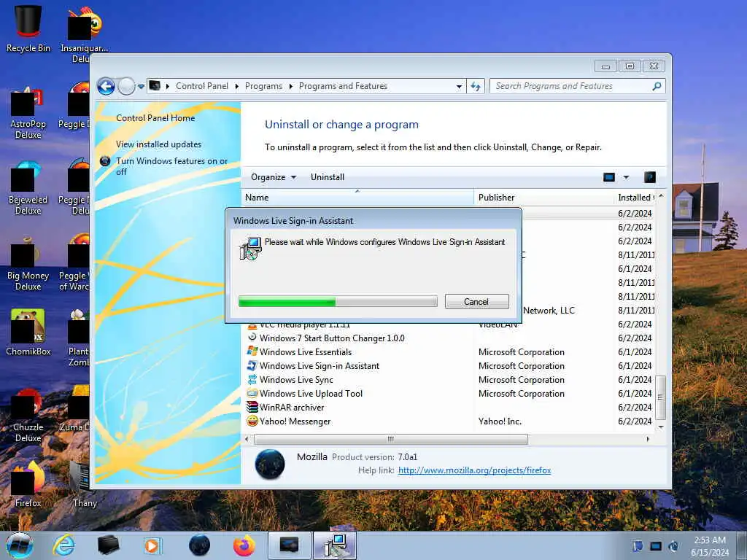747x560 pixels.
Task: Select Windows Live Sync entry
Action: (x=296, y=379)
